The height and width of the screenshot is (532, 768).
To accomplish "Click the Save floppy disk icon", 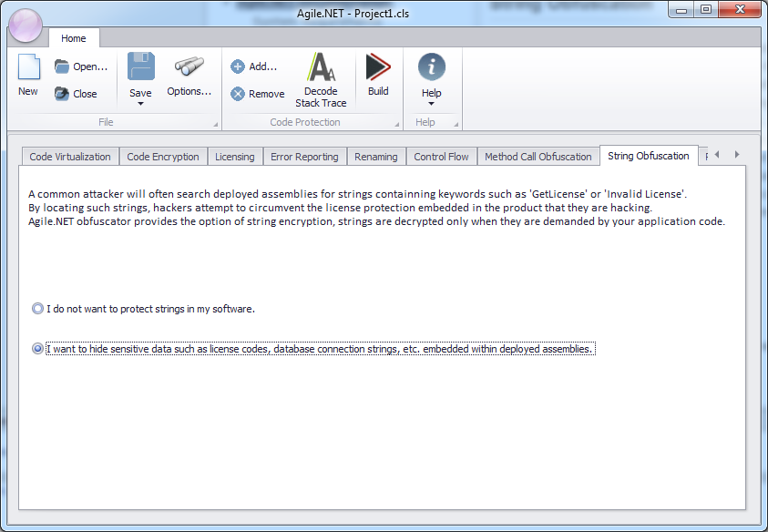I will click(140, 68).
